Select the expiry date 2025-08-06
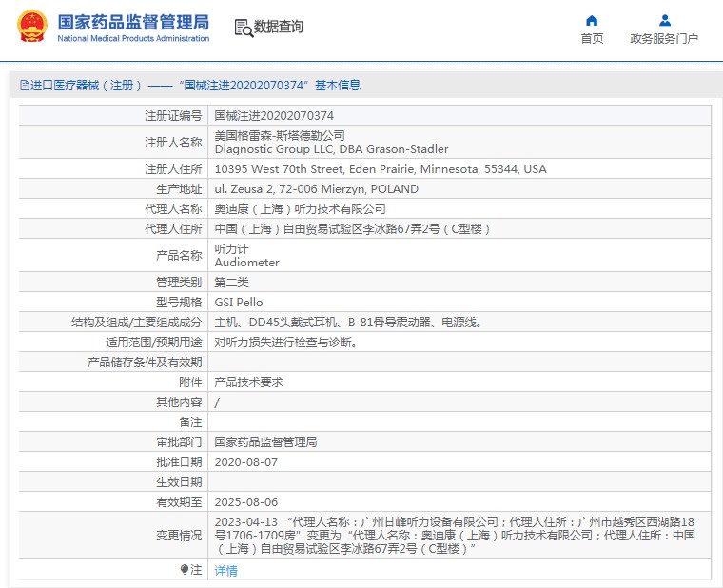 click(x=245, y=501)
